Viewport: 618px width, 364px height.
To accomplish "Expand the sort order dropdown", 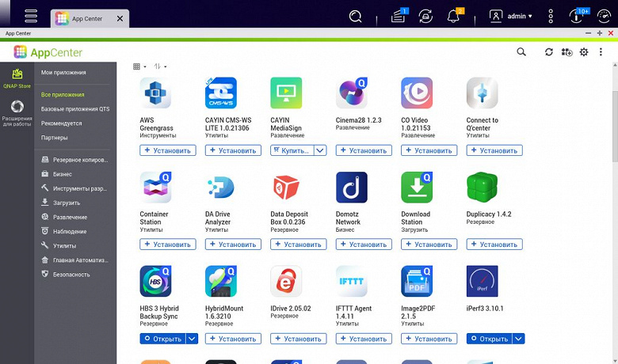I will 160,66.
